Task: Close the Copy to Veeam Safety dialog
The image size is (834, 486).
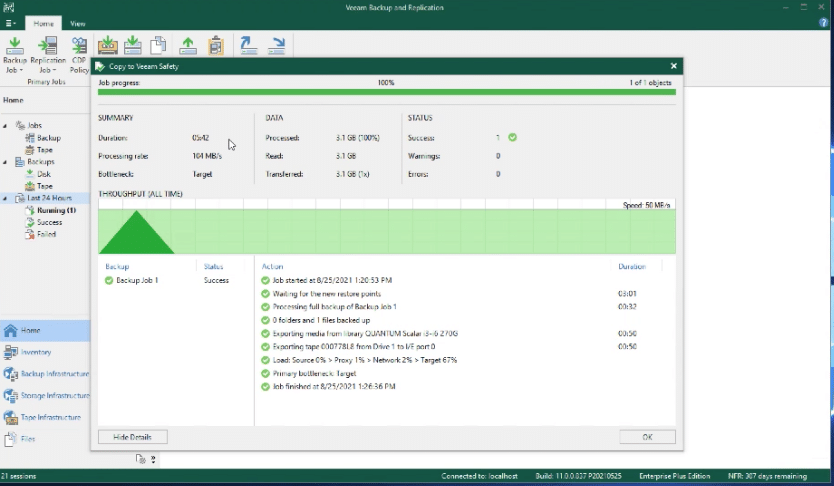Action: 673,66
